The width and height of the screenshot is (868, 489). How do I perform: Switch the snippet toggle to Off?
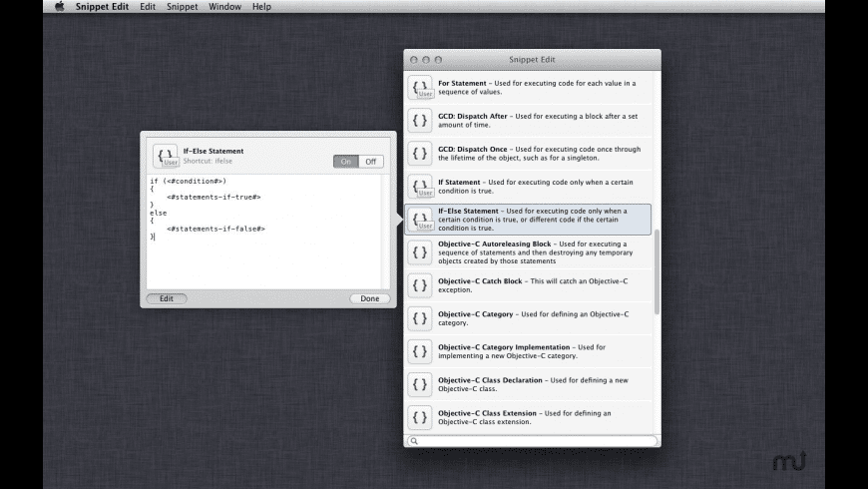click(371, 161)
